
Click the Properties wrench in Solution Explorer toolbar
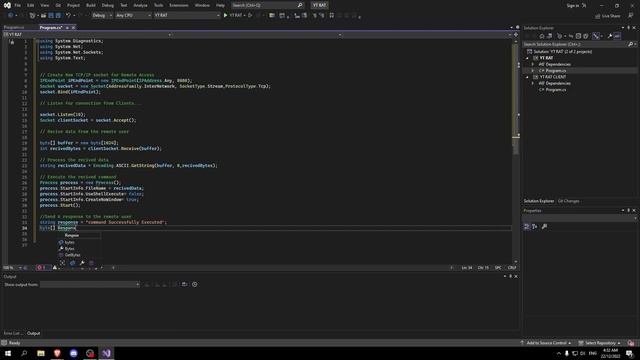pos(610,36)
